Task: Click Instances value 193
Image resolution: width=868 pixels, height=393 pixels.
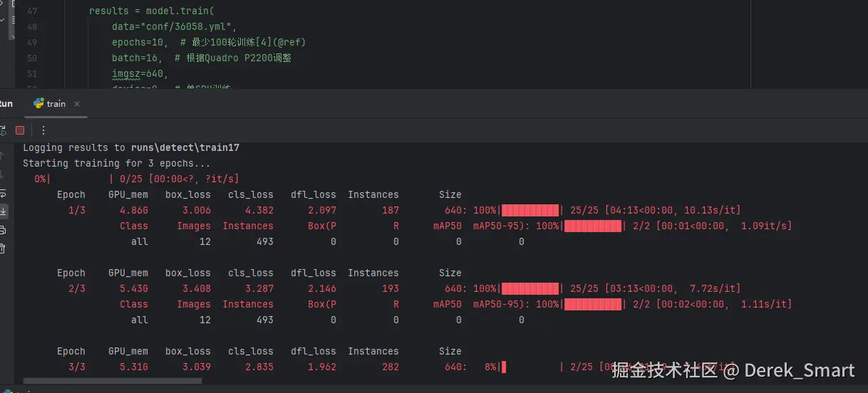Action: pyautogui.click(x=391, y=288)
